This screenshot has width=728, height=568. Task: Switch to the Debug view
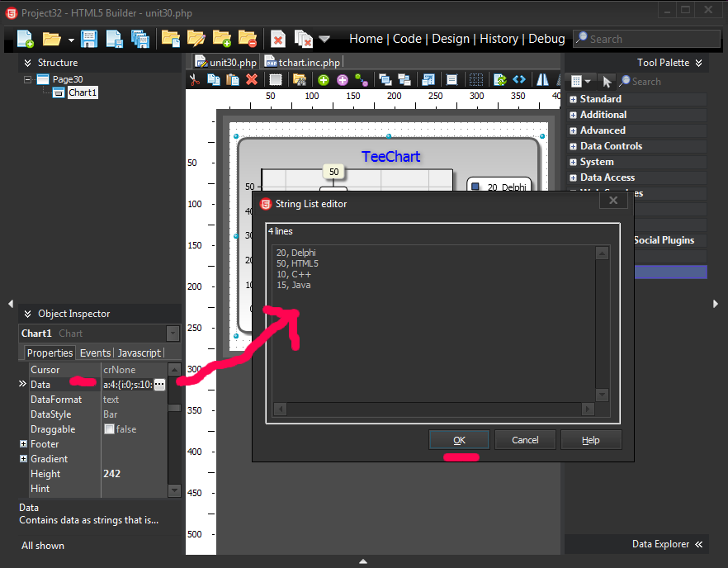(x=546, y=39)
